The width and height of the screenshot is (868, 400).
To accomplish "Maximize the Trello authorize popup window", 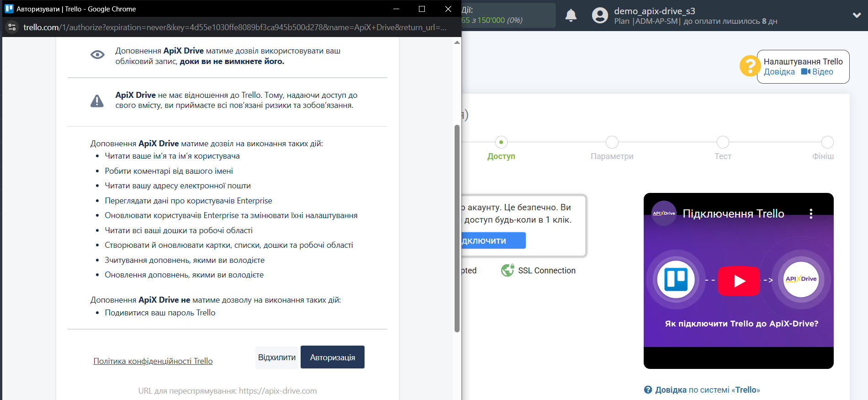I will tap(422, 9).
